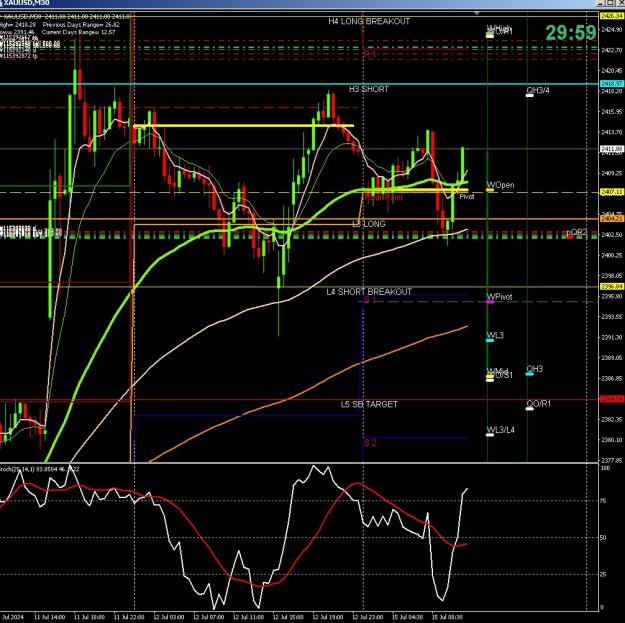
Task: Click the 25 level on the stochastic scale
Action: 603,574
